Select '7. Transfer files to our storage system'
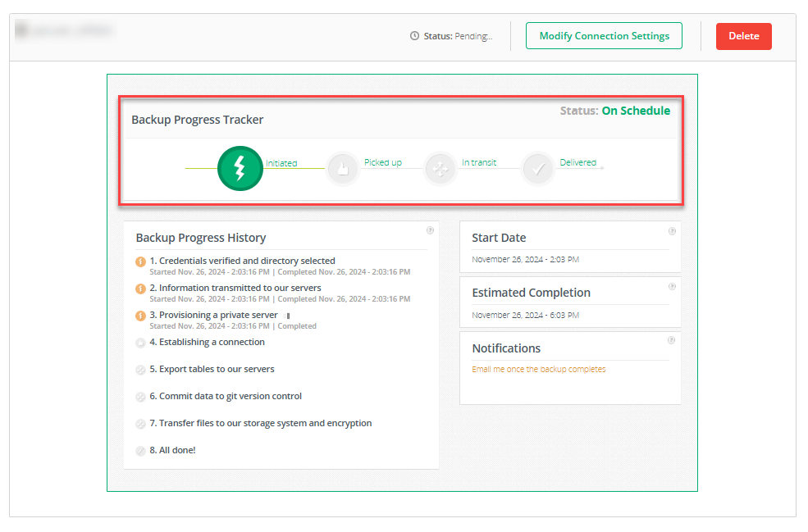This screenshot has height=532, width=808. point(260,423)
